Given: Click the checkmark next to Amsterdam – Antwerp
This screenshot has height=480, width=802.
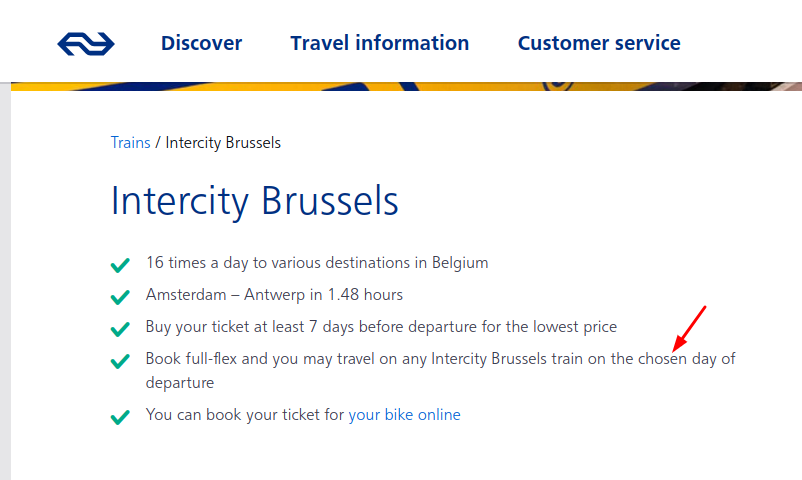Looking at the screenshot, I should tap(120, 297).
